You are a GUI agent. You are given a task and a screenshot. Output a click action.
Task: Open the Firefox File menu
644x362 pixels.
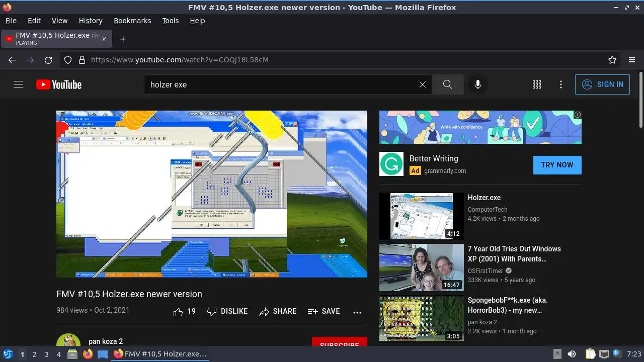tap(11, 21)
